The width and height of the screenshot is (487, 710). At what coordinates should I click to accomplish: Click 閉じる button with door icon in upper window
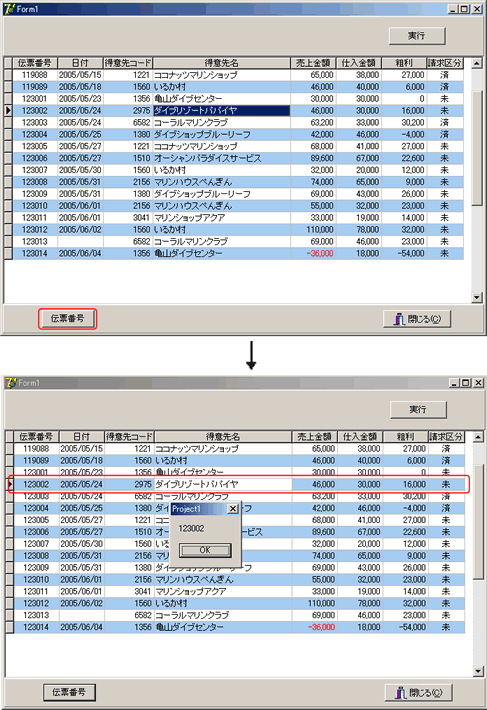[417, 319]
